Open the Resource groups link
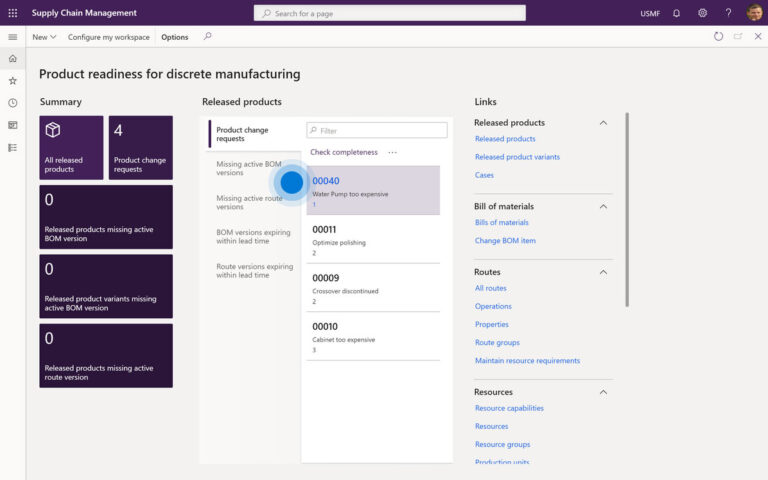Image resolution: width=768 pixels, height=480 pixels. 503,445
